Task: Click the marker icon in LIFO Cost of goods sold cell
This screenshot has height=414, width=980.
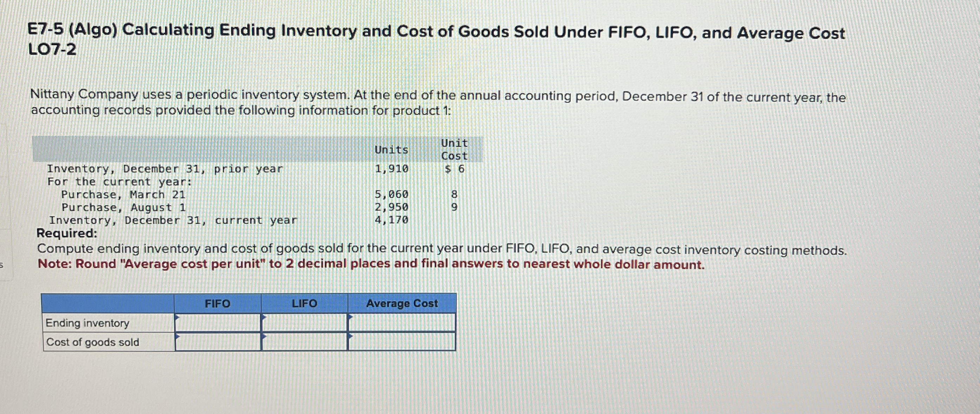Action: (x=264, y=337)
